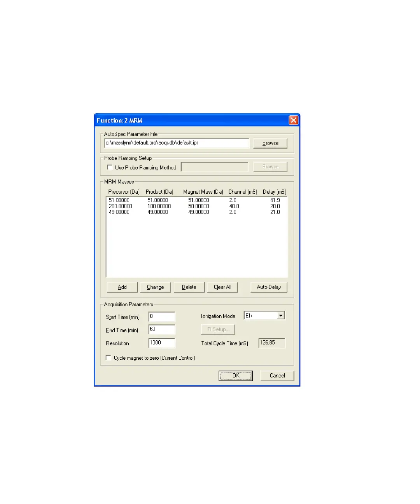Click delay value 41.9
The height and width of the screenshot is (504, 420).
pos(275,200)
